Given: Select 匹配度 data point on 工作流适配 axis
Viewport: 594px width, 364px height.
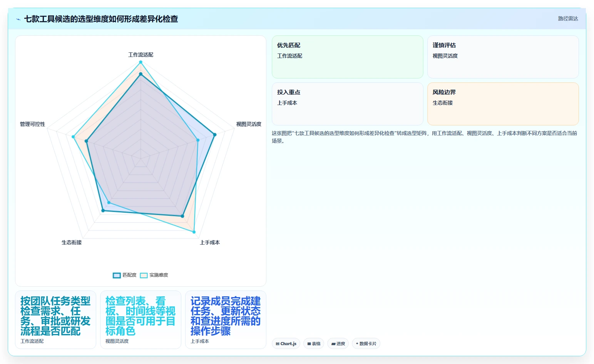Looking at the screenshot, I should pos(141,74).
